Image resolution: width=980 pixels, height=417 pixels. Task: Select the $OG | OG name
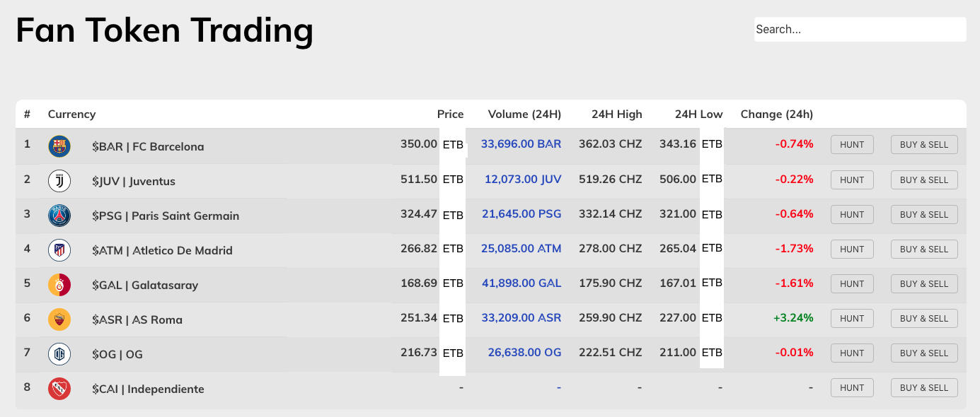tap(117, 355)
